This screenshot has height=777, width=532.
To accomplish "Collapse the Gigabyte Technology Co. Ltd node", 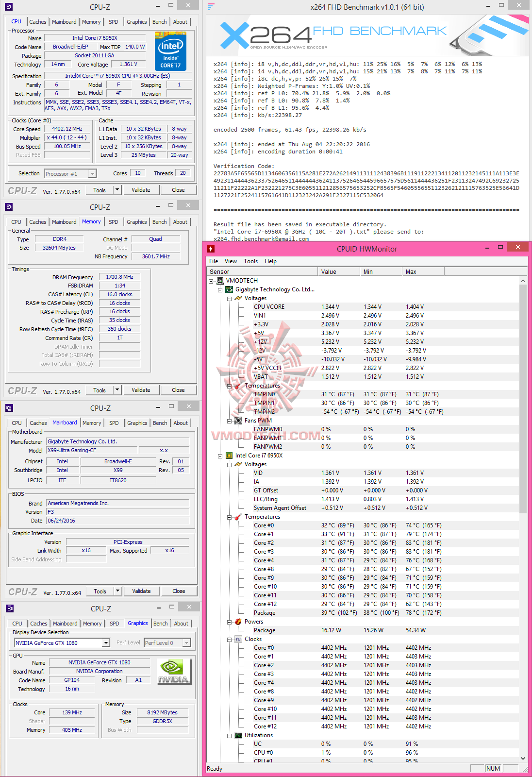I will pos(220,290).
